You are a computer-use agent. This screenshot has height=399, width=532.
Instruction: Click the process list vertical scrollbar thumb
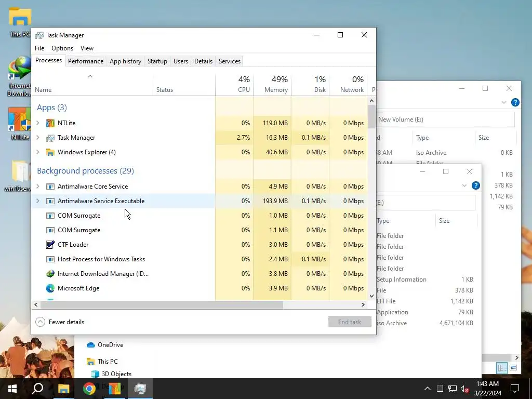371,117
